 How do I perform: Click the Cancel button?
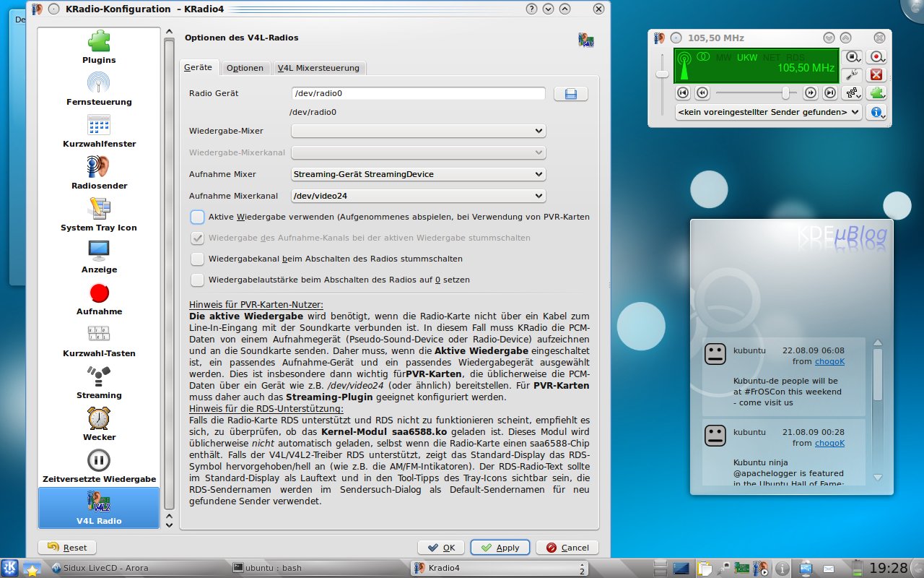(x=567, y=548)
